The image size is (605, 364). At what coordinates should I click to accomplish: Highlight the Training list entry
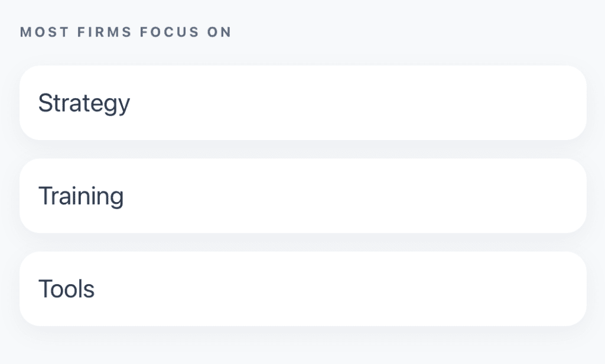coord(302,196)
